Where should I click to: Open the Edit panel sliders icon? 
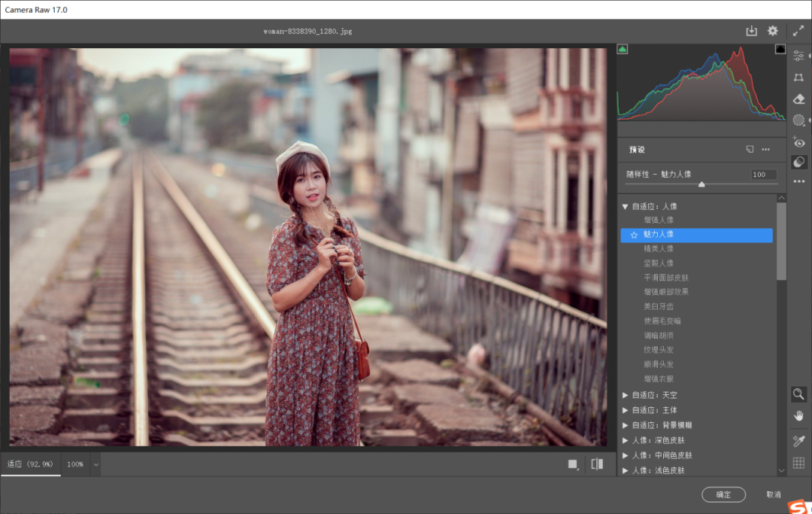point(798,55)
